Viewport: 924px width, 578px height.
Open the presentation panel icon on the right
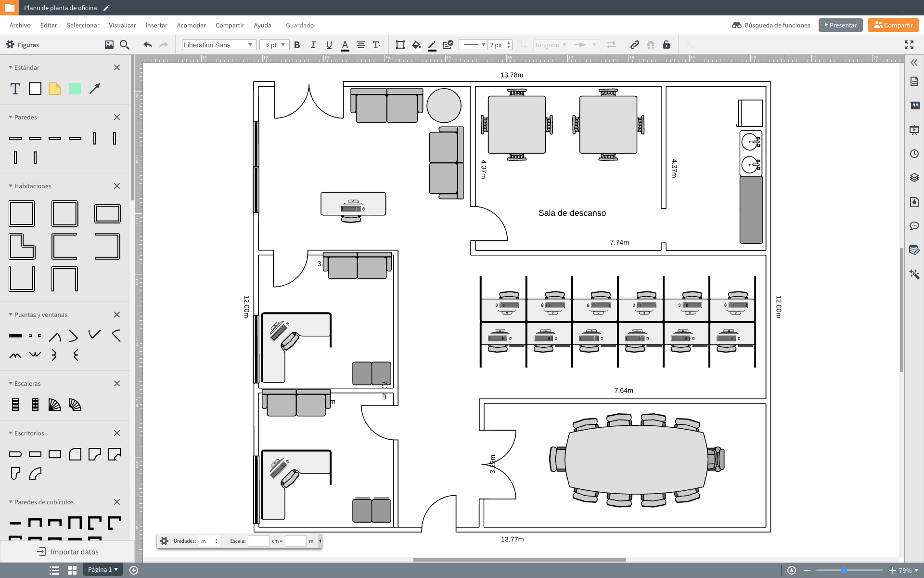[914, 130]
